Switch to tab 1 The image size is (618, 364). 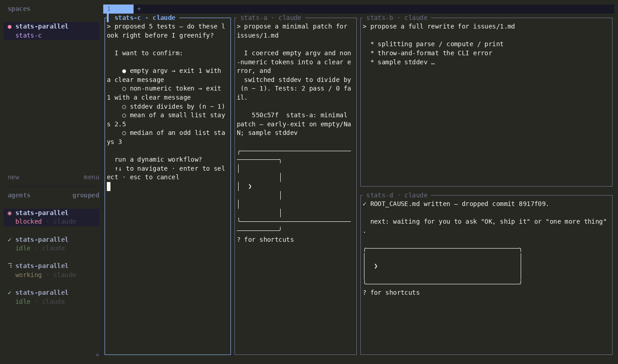118,9
